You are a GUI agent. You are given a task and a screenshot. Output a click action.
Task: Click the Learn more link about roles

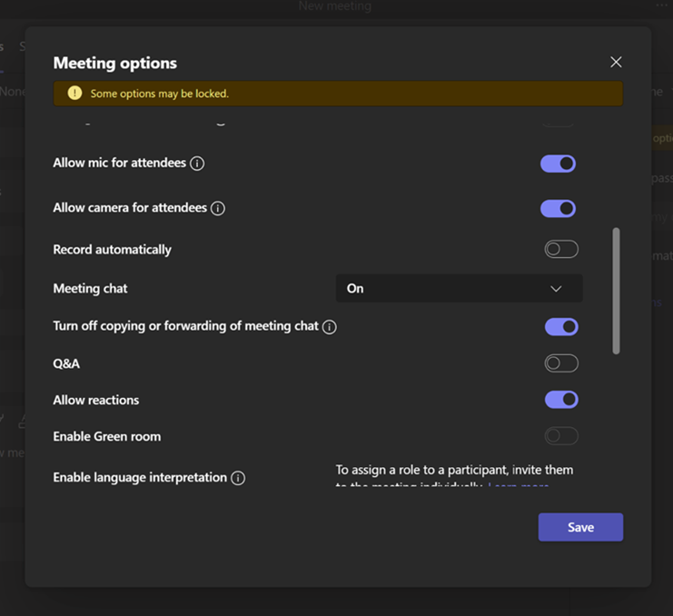point(519,487)
